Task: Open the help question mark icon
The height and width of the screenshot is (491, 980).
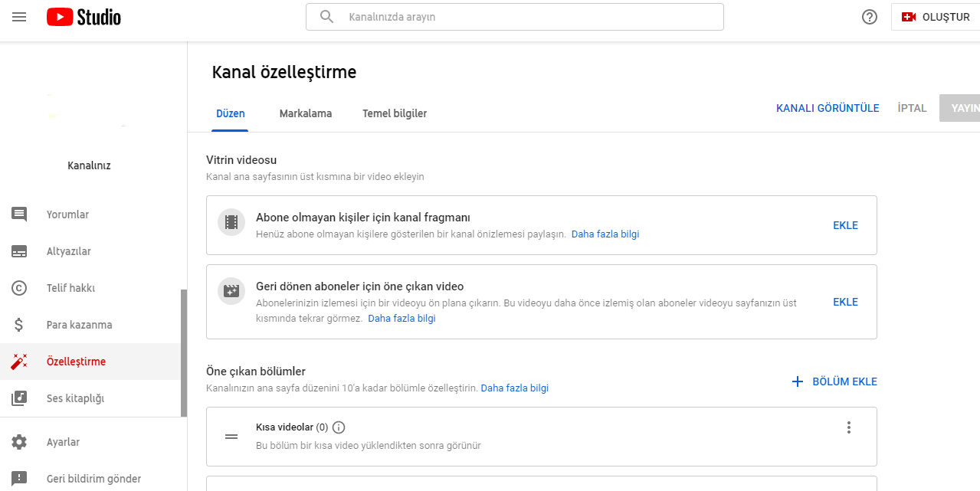Action: pyautogui.click(x=870, y=17)
